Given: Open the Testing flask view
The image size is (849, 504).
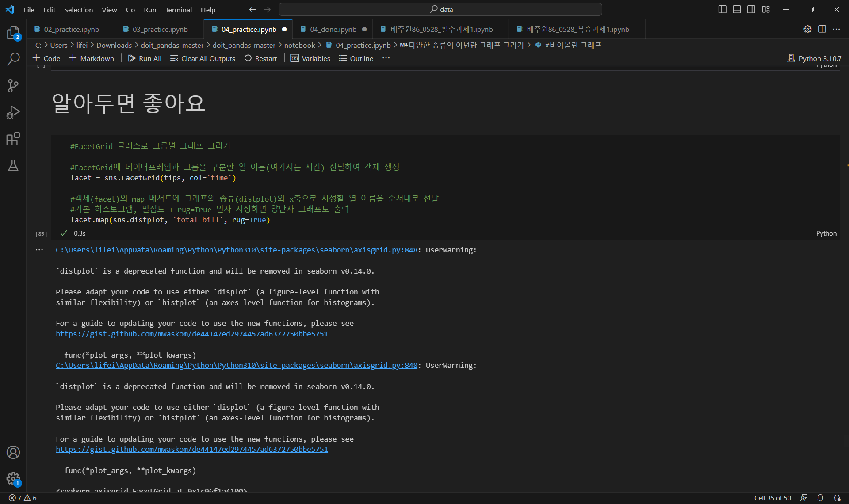Looking at the screenshot, I should (13, 166).
